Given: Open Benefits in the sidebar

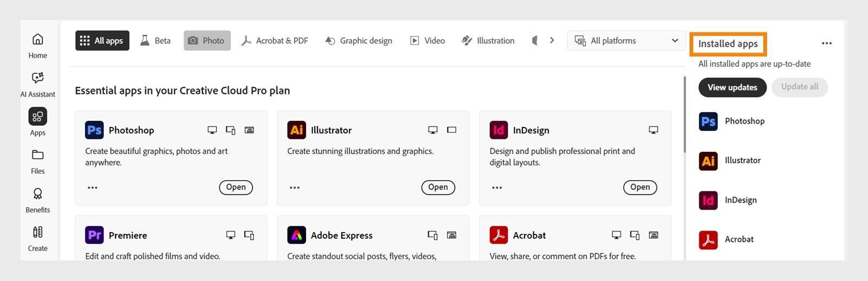Looking at the screenshot, I should pyautogui.click(x=37, y=200).
